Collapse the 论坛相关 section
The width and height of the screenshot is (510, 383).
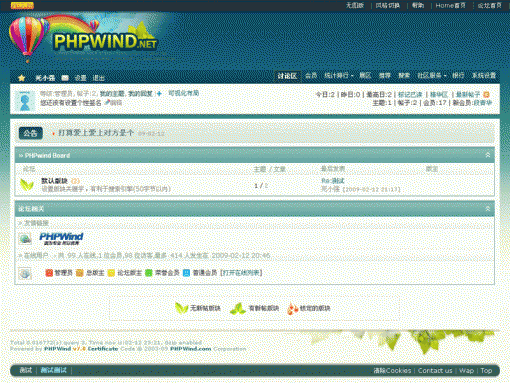coord(488,209)
